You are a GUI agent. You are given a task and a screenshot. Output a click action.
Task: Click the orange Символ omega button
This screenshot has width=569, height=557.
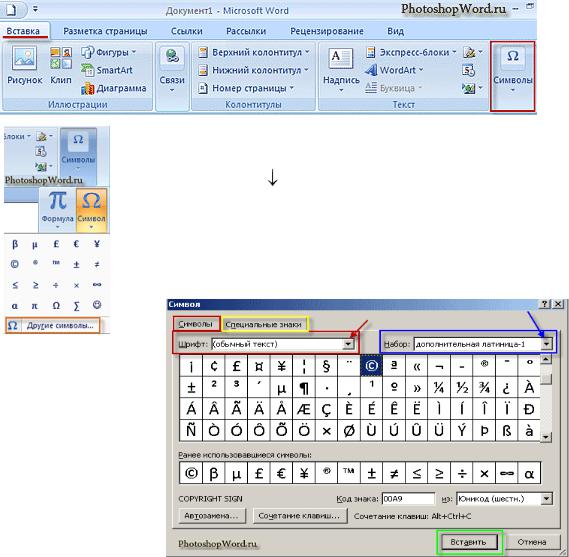pyautogui.click(x=91, y=210)
